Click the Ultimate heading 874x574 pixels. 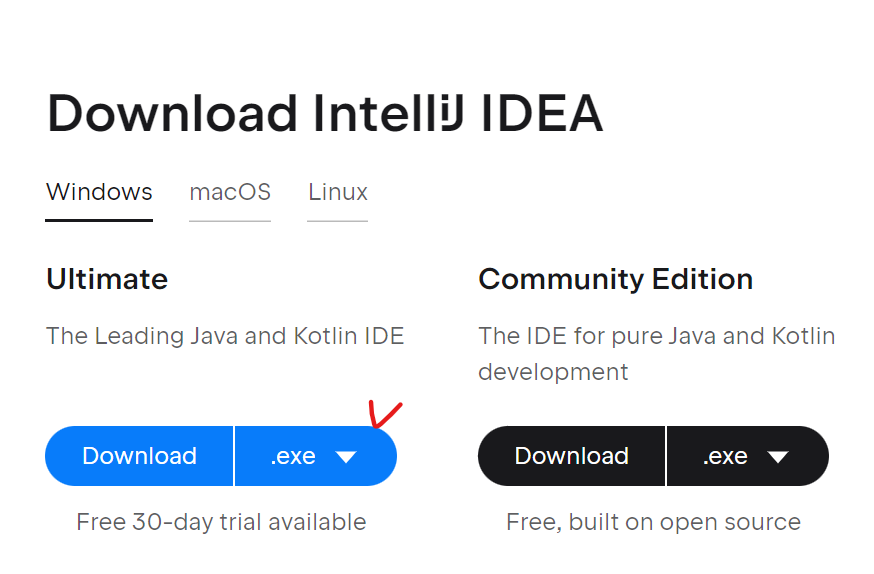tap(107, 279)
